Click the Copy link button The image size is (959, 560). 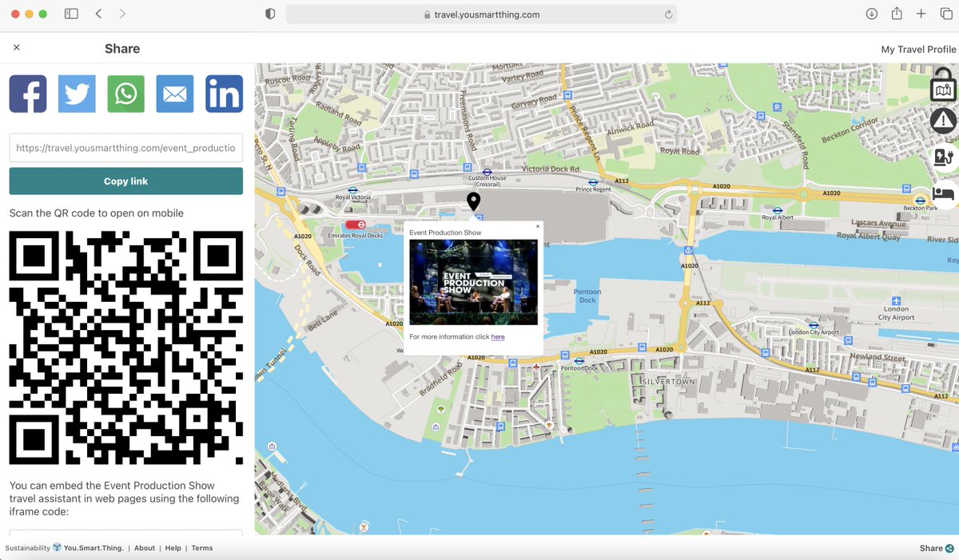pyautogui.click(x=126, y=181)
